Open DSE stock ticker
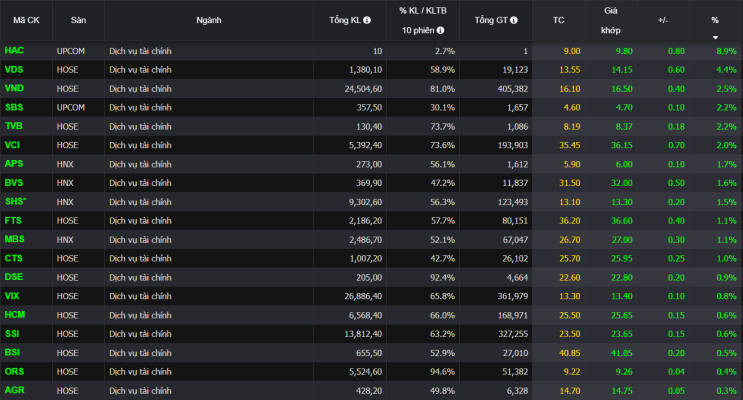This screenshot has width=743, height=400. point(14,277)
